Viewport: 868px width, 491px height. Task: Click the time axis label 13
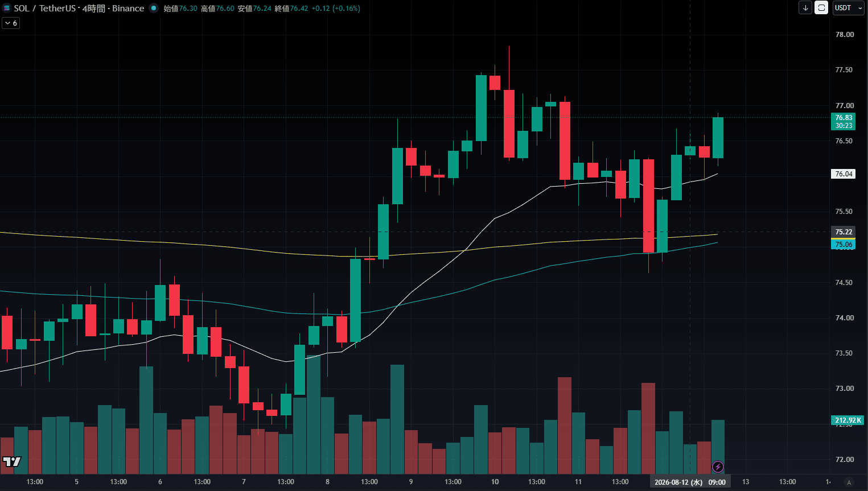pos(746,482)
